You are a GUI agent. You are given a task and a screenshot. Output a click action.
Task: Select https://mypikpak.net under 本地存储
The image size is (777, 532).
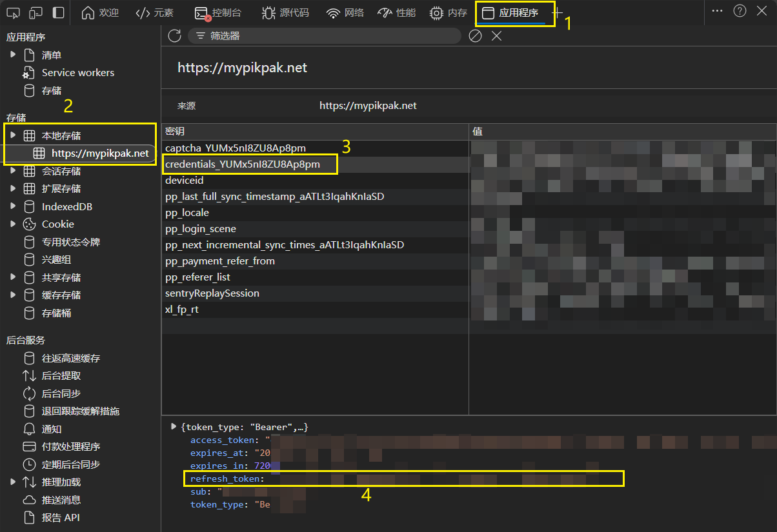99,153
